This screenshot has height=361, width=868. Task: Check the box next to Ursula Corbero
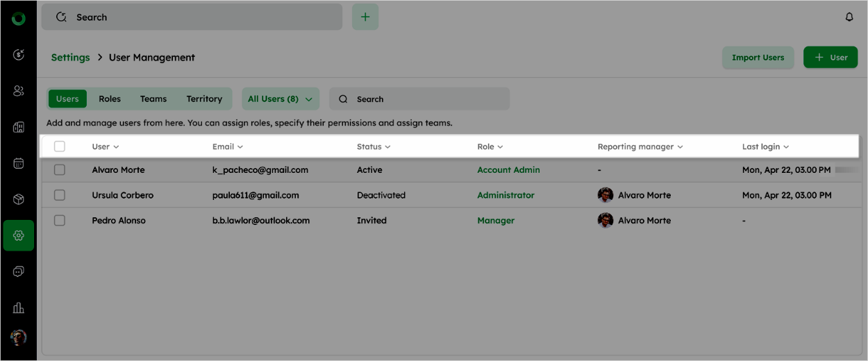[x=60, y=195]
